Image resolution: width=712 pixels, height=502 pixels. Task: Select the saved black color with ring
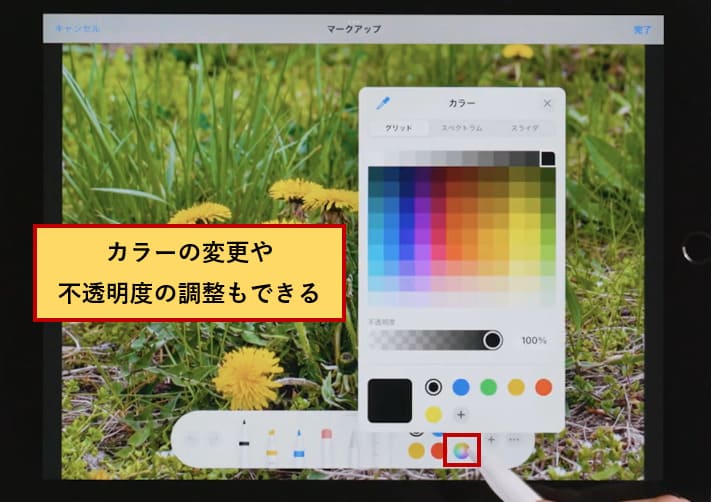coord(433,387)
